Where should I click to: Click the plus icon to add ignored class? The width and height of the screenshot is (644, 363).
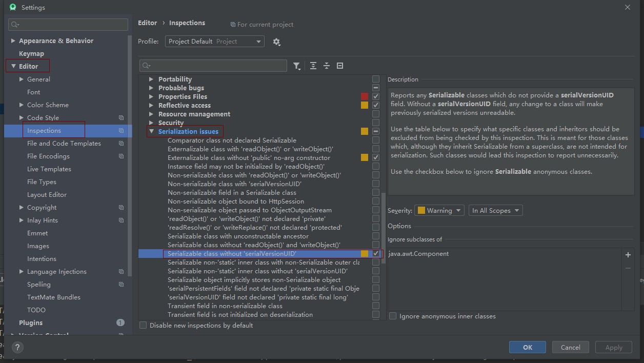click(628, 254)
